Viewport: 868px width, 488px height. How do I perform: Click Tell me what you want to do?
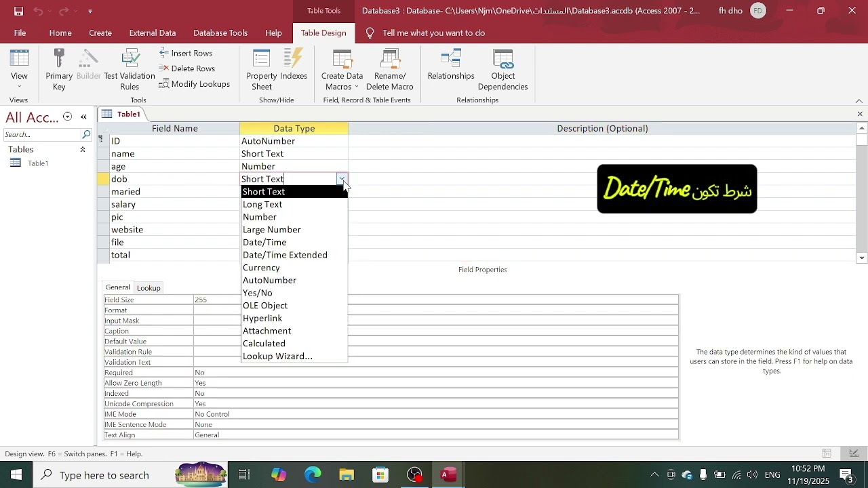point(433,33)
